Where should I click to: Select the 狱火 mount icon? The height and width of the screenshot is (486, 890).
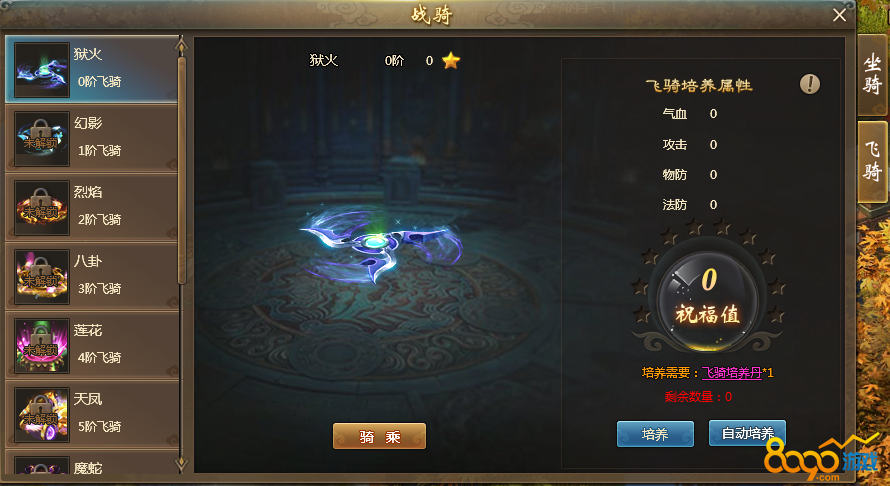coord(42,70)
